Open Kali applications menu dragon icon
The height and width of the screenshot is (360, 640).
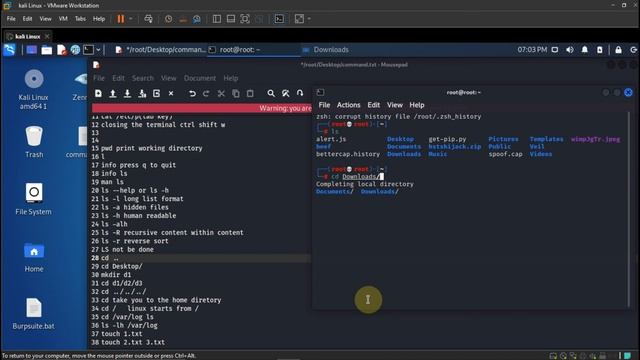9,50
